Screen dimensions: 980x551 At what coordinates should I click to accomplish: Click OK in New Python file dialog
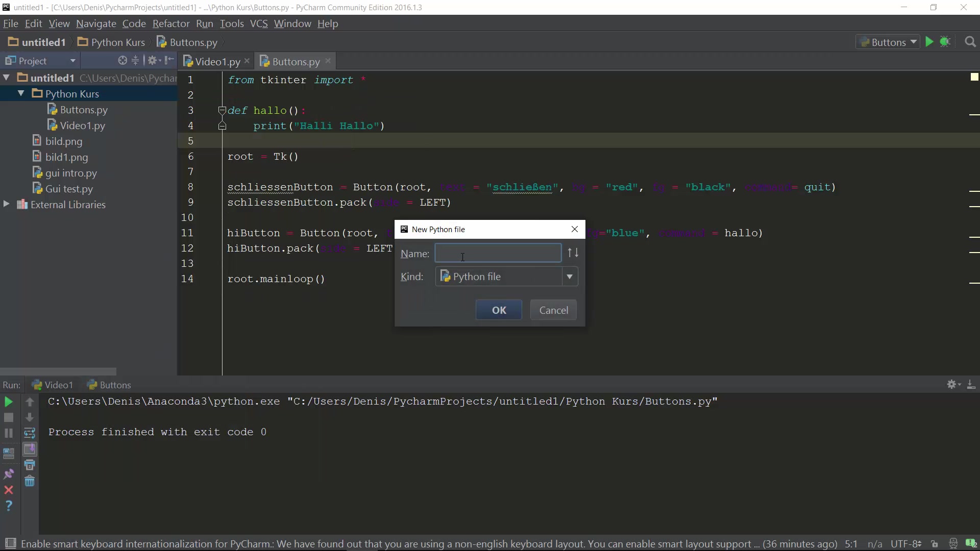(x=499, y=310)
